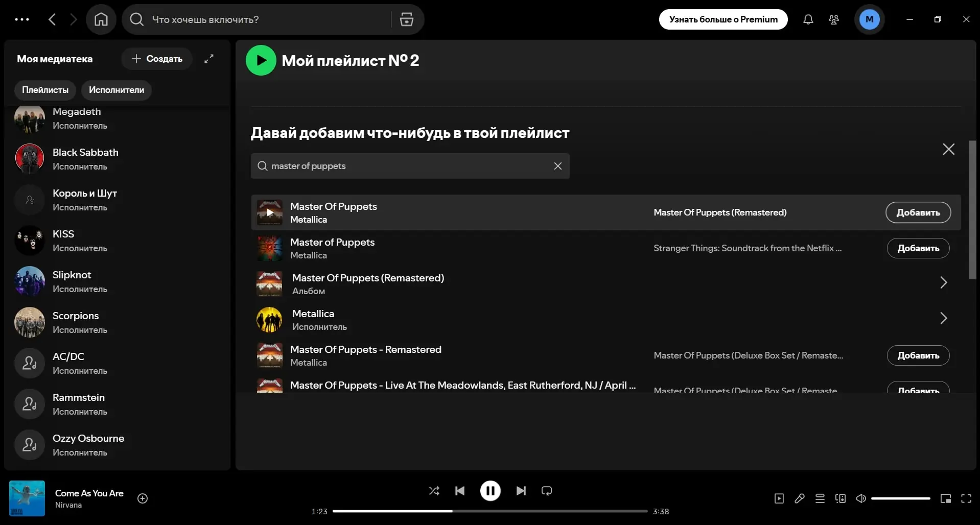Add Master Of Puppets - Remastered track

[x=918, y=355]
